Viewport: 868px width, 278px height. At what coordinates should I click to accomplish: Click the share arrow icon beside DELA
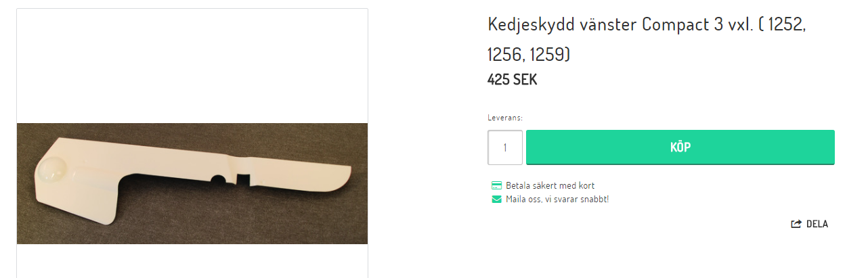(796, 224)
